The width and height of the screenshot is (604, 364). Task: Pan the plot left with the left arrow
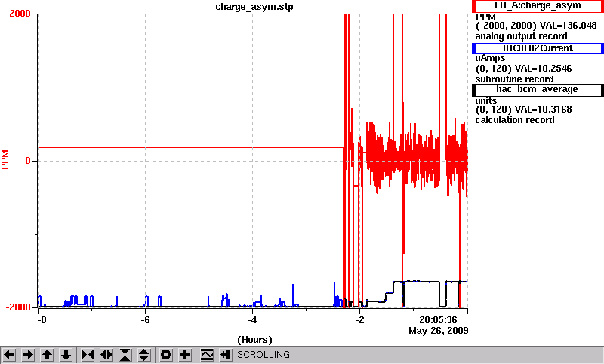(x=9, y=355)
